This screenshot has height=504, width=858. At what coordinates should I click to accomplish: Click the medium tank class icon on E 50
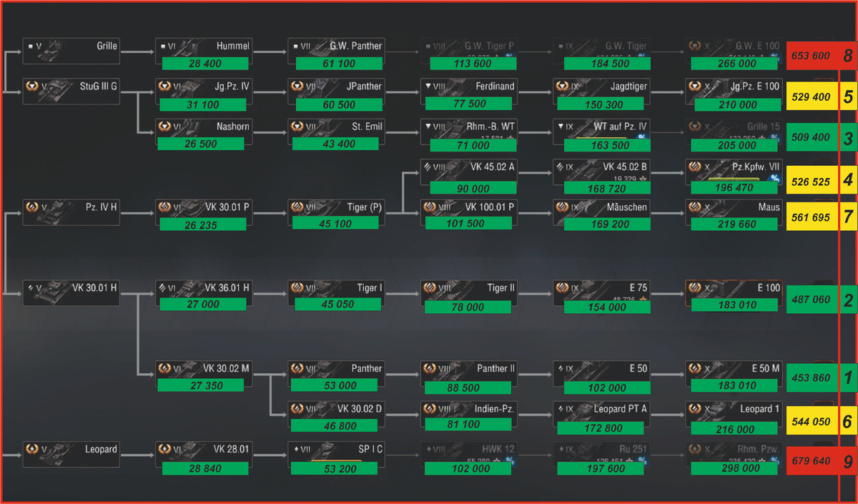coord(560,369)
